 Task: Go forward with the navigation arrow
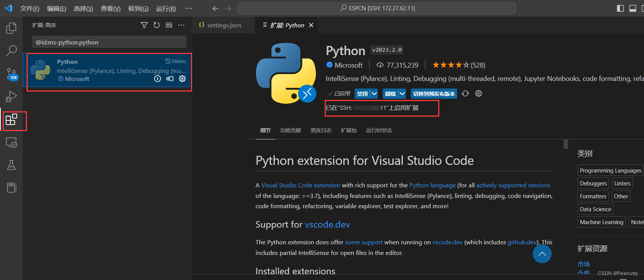[228, 8]
